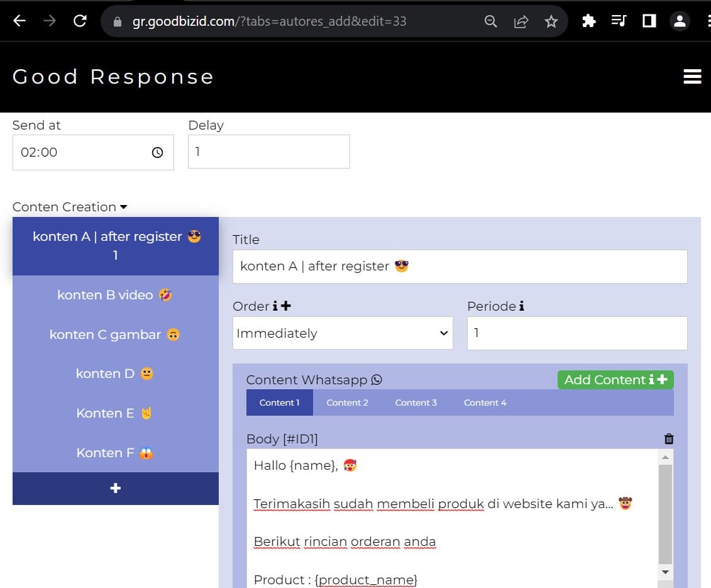
Task: Click the clock icon in Send at field
Action: (157, 153)
